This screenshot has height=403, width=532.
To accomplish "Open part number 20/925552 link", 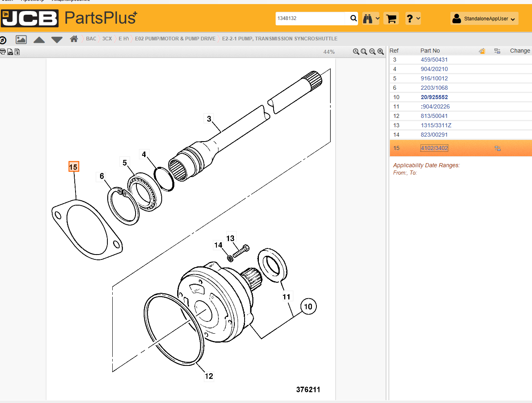I will pyautogui.click(x=434, y=97).
